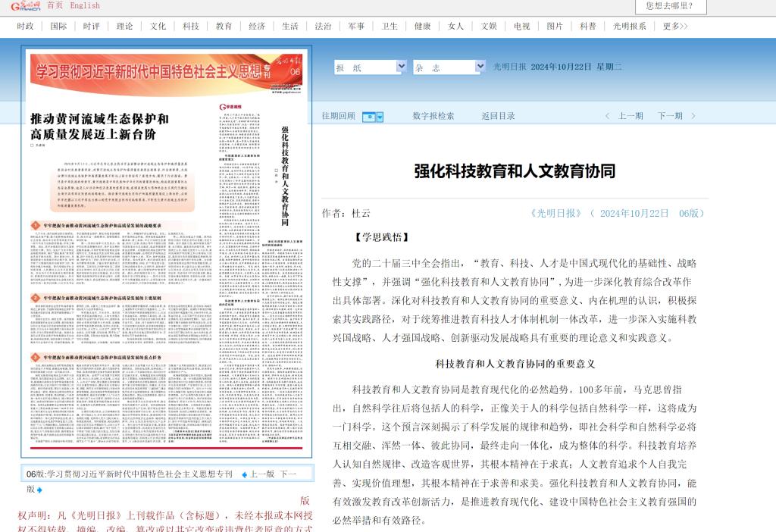Click the orange number 3 circle in page preview
The width and height of the screenshot is (776, 532).
click(35, 357)
